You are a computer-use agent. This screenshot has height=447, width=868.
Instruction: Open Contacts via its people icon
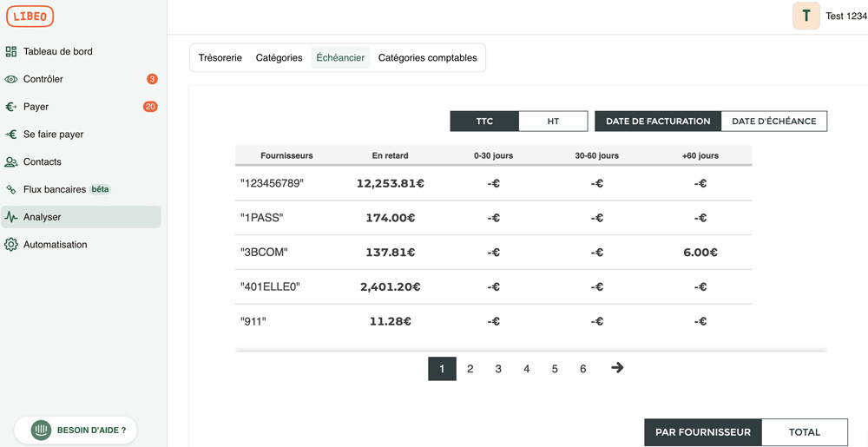[x=11, y=162]
